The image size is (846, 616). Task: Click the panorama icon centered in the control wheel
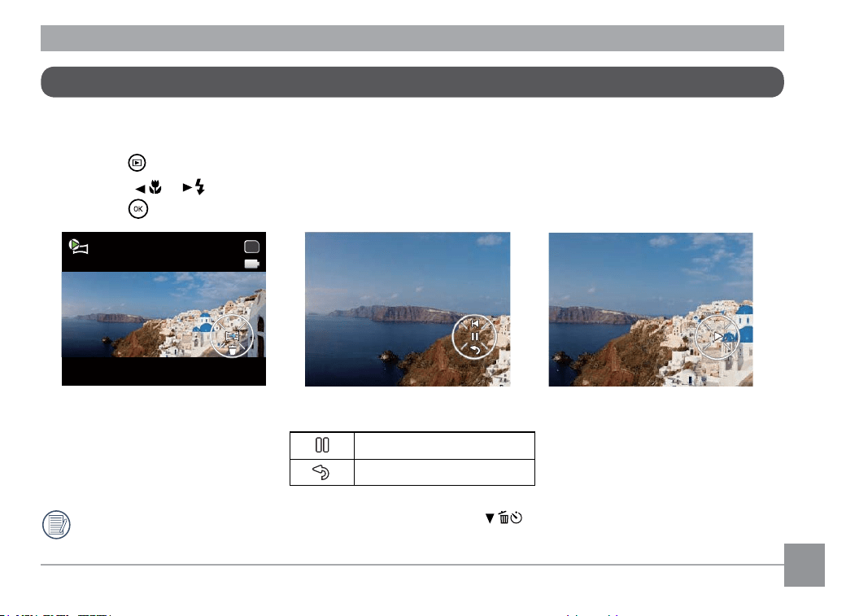(x=232, y=336)
